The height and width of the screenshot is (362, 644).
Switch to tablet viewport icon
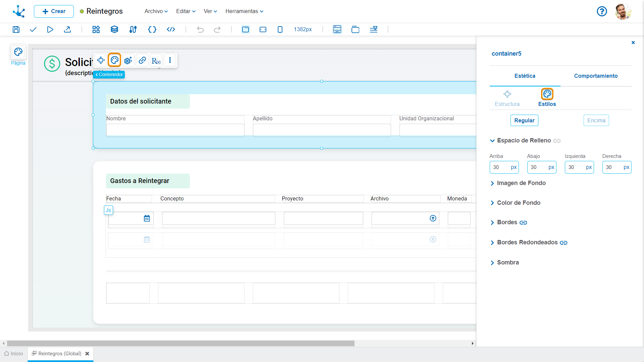click(x=263, y=29)
